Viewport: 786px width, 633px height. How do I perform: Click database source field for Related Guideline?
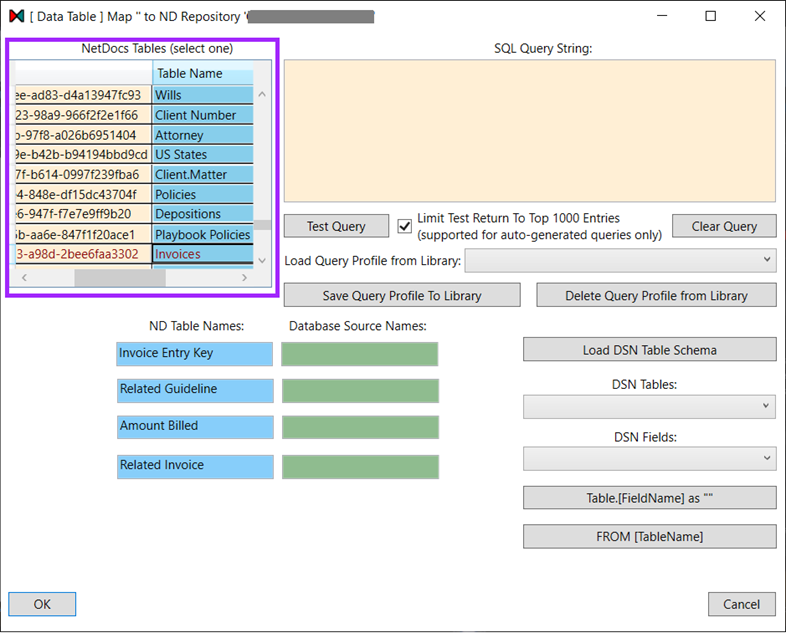tap(360, 390)
